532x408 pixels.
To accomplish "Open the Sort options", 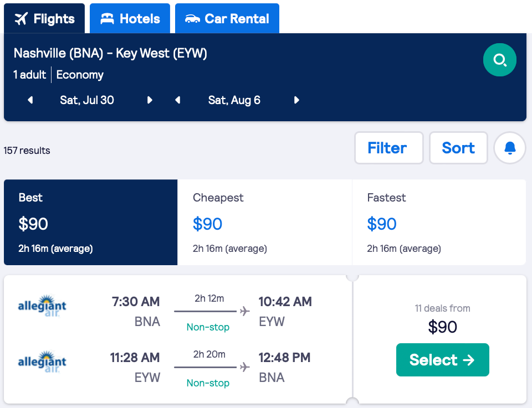I will 458,148.
